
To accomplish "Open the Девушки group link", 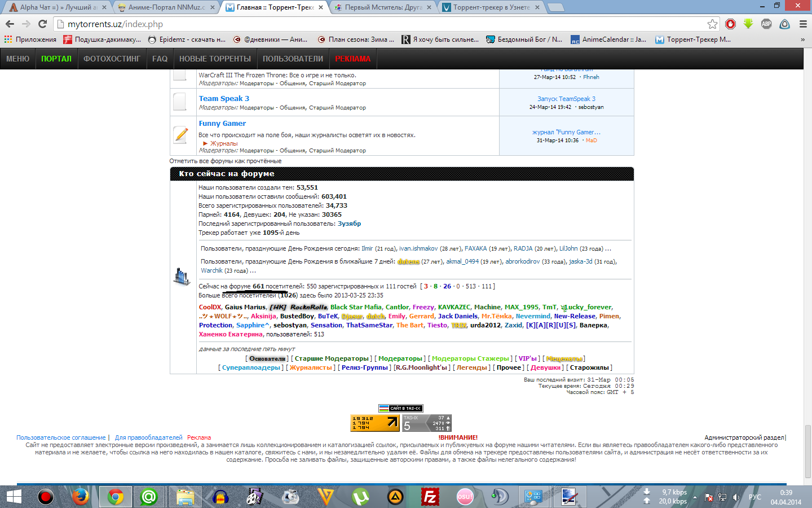I will pyautogui.click(x=545, y=367).
